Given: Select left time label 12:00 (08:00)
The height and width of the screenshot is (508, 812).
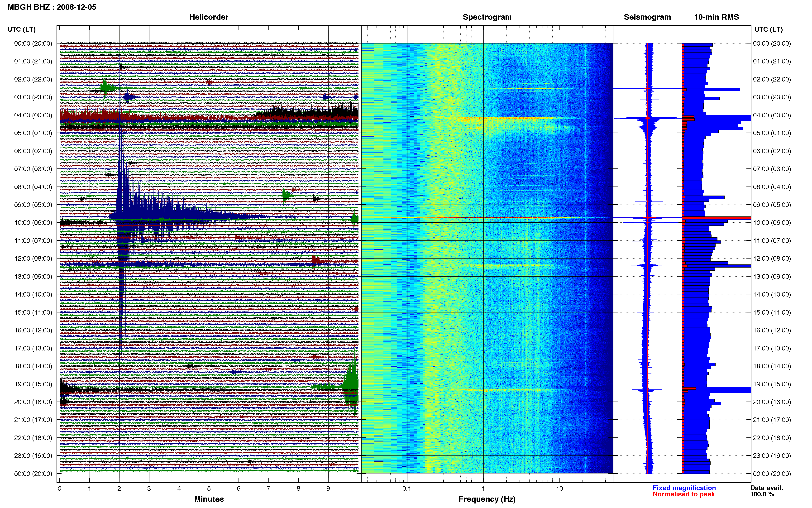Looking at the screenshot, I should (x=33, y=259).
